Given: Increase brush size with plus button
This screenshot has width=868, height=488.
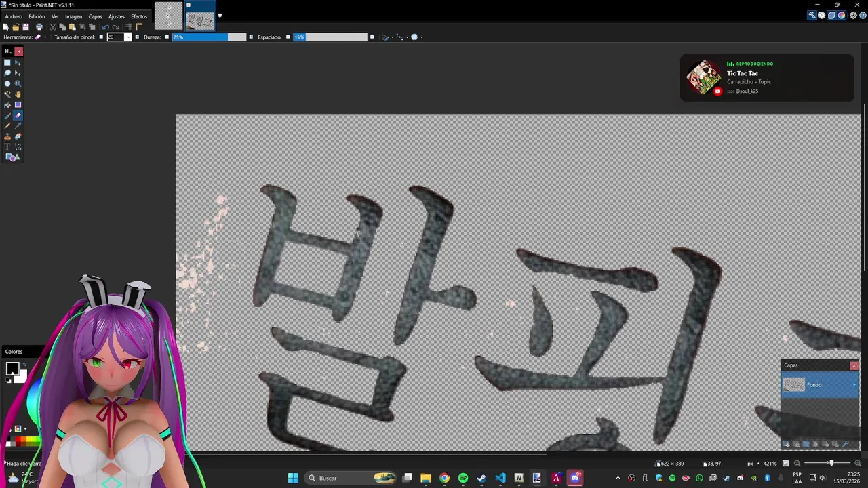Looking at the screenshot, I should click(137, 37).
